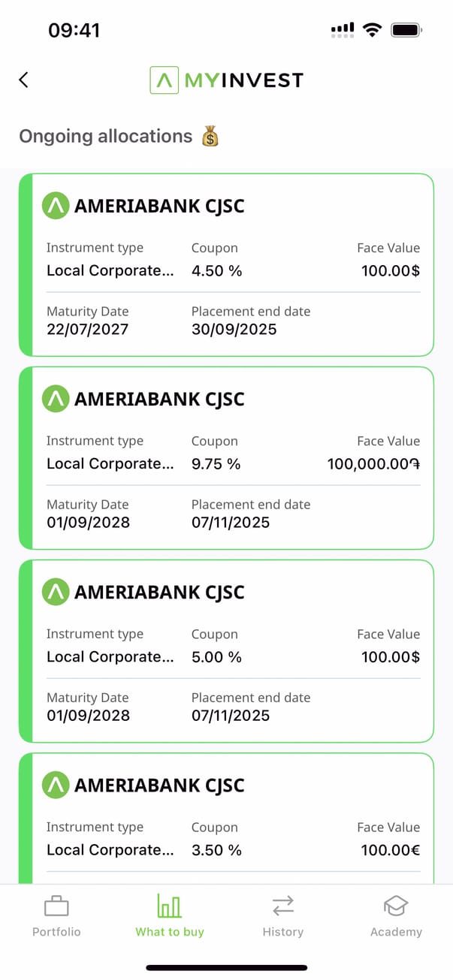Open the Portfolio tab
Image resolution: width=453 pixels, height=980 pixels.
click(x=56, y=917)
